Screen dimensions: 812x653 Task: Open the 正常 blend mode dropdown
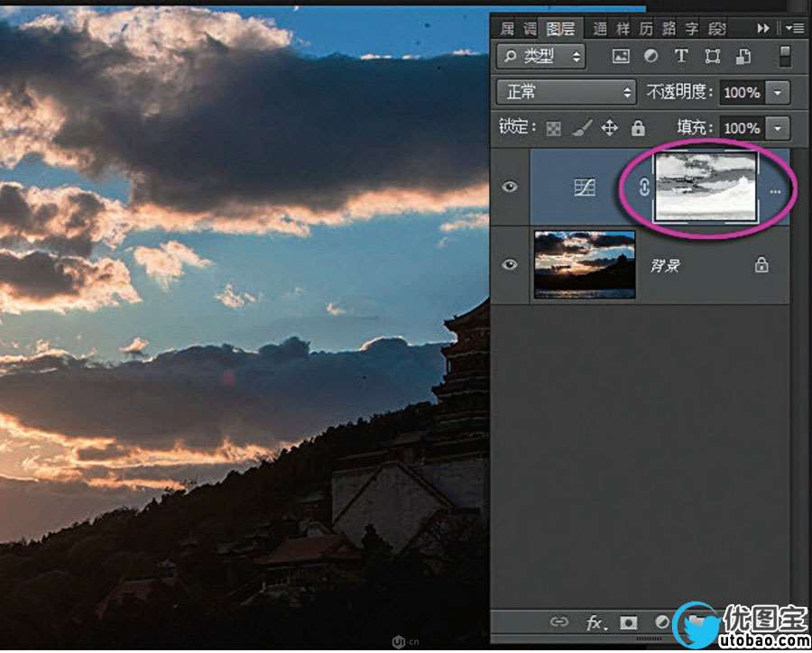(x=566, y=92)
